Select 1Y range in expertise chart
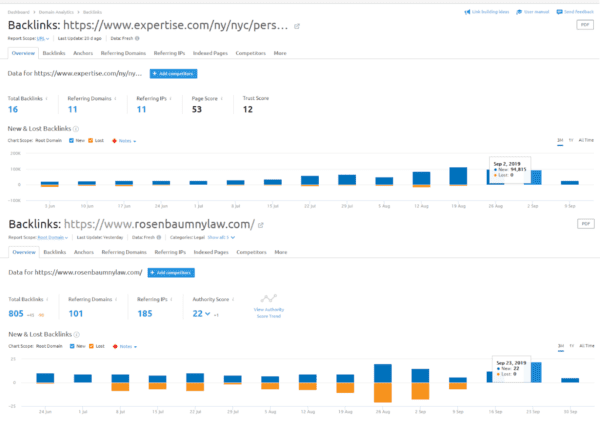The height and width of the screenshot is (429, 600). tap(571, 140)
